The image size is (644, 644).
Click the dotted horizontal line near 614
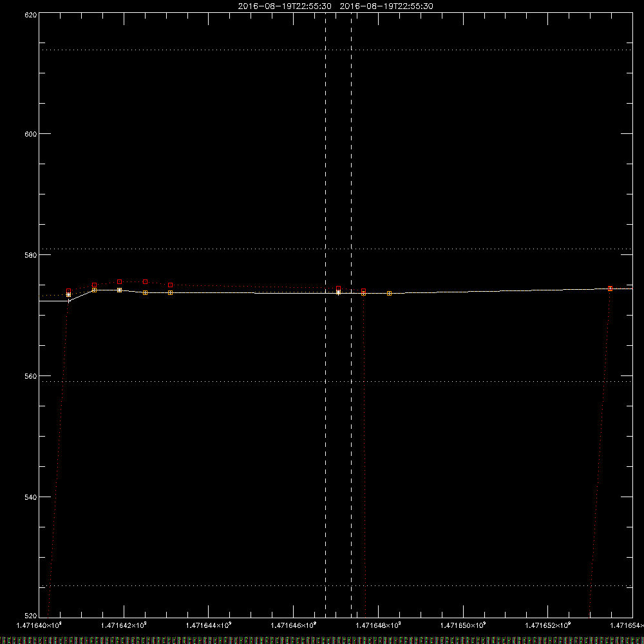336,50
